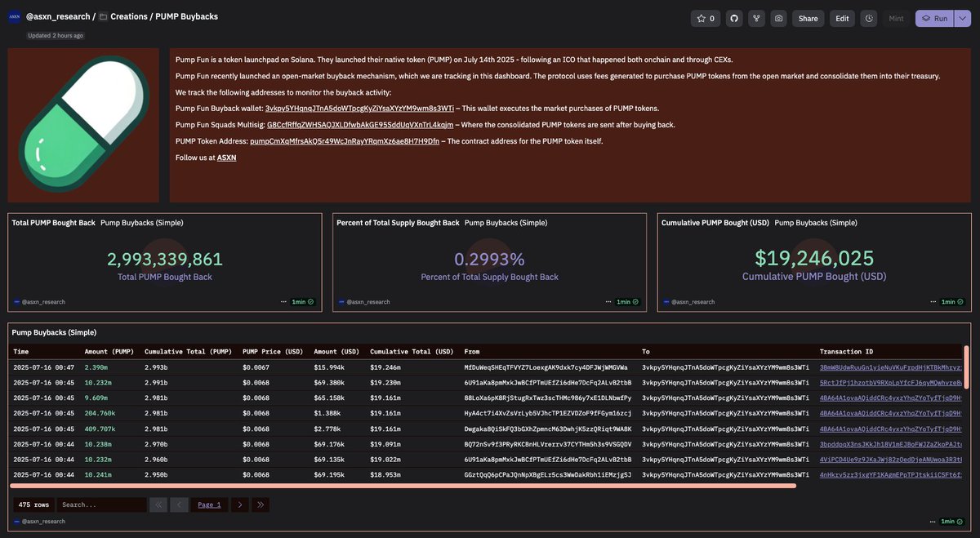
Task: Click the Share button
Action: 808,18
